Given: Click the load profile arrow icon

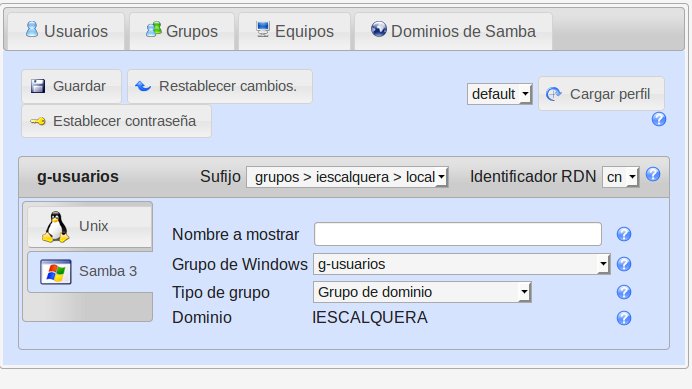Looking at the screenshot, I should (553, 94).
